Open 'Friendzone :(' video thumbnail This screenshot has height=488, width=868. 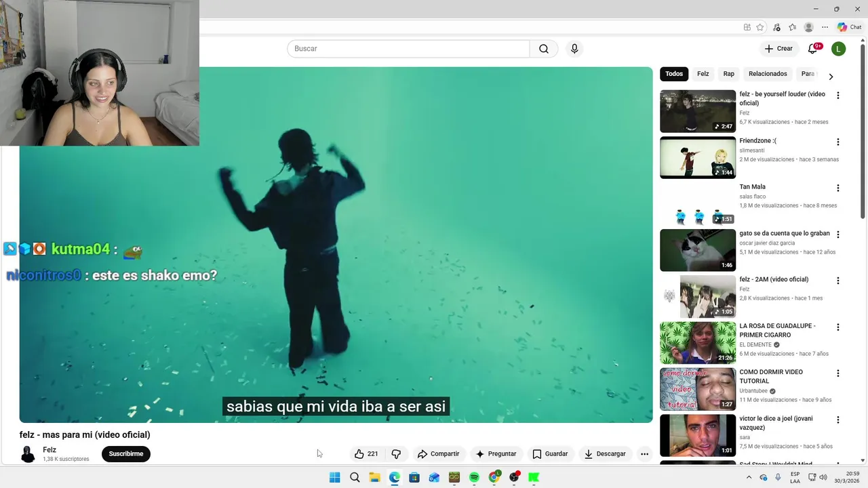coord(698,158)
